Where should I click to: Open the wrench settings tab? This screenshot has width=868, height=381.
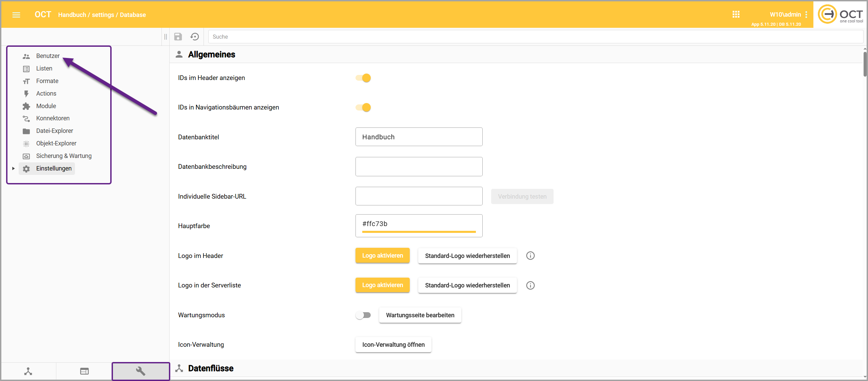click(141, 371)
